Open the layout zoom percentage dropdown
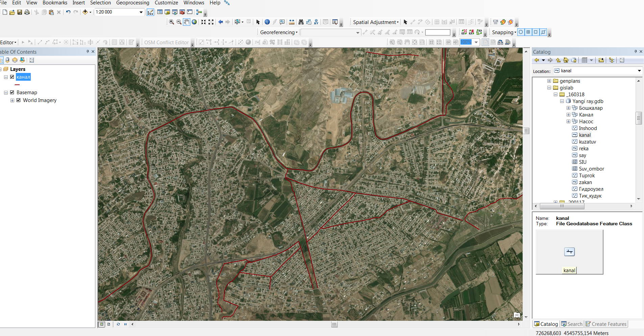644x336 pixels. 476,42
